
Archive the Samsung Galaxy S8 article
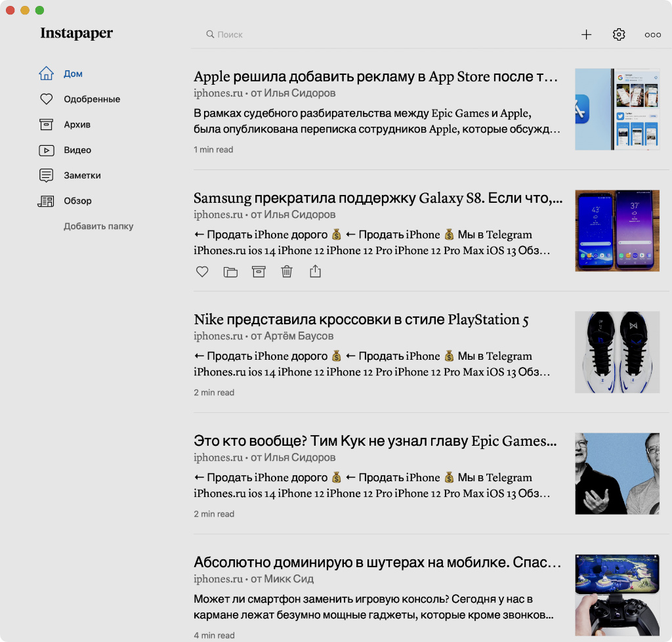(259, 272)
